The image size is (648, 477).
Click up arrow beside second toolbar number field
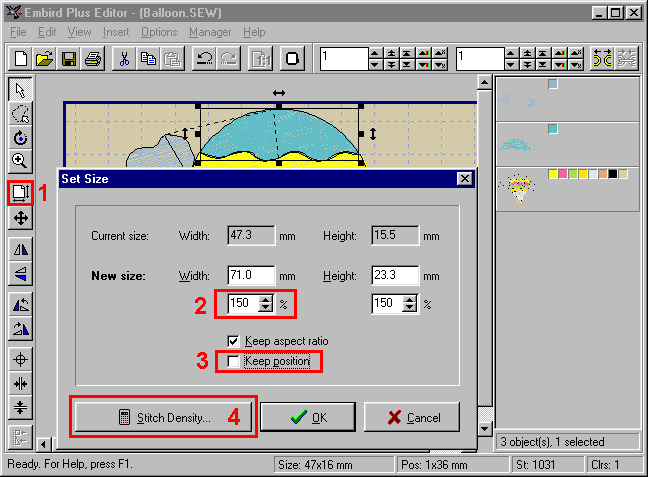pyautogui.click(x=511, y=53)
